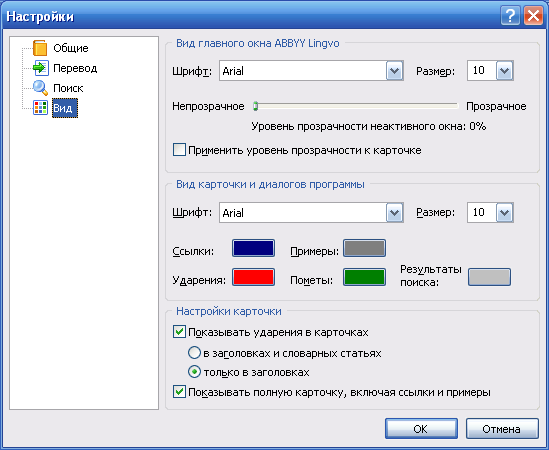
Task: Enable Применить уровень прозрачности к карточке
Action: (x=179, y=150)
